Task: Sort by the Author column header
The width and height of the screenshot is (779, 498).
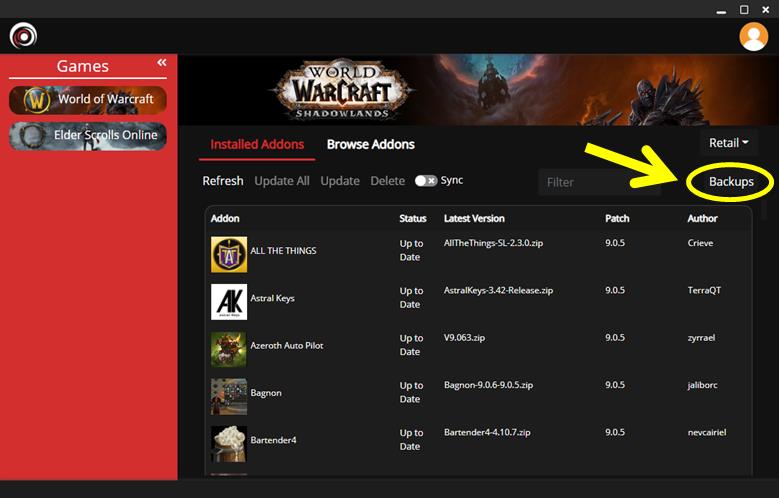Action: coord(702,219)
